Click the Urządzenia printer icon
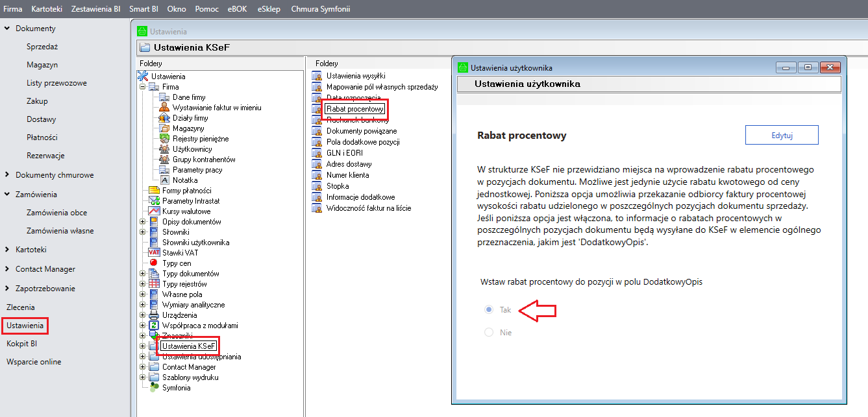 [154, 315]
